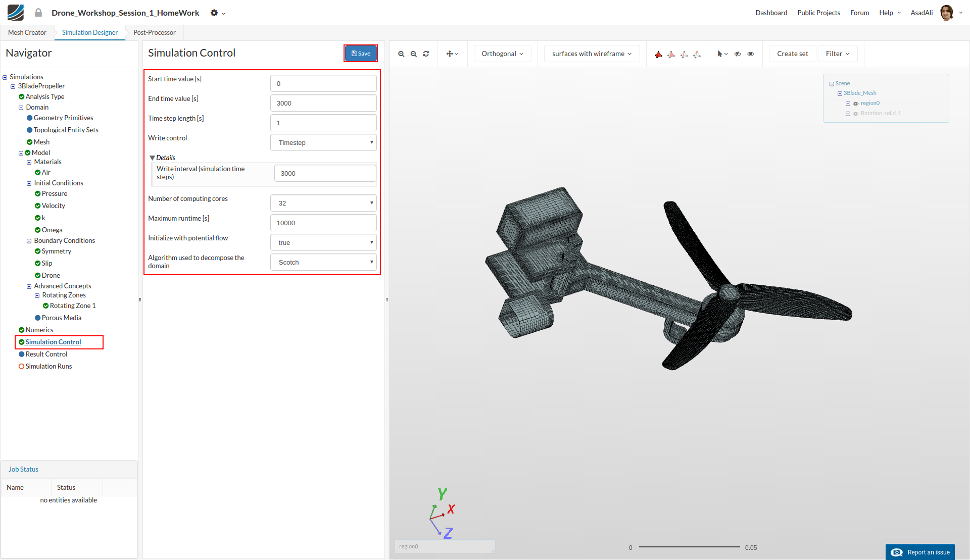Select Result Control in the navigator tree

[x=46, y=354]
